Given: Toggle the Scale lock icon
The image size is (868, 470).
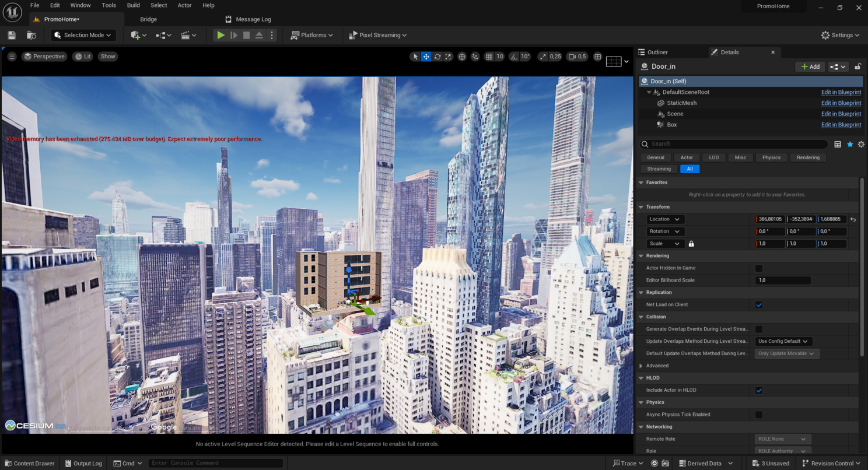Looking at the screenshot, I should pyautogui.click(x=691, y=244).
